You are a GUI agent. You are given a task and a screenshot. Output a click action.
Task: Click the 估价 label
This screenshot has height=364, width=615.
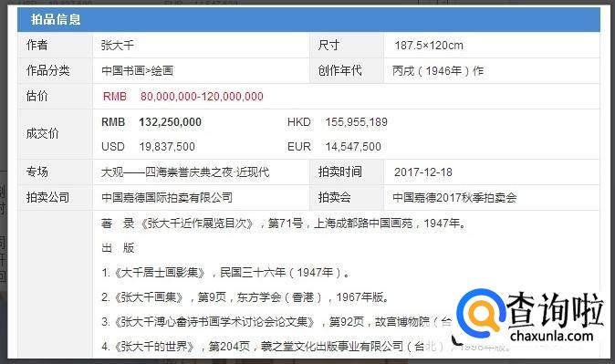tap(36, 96)
